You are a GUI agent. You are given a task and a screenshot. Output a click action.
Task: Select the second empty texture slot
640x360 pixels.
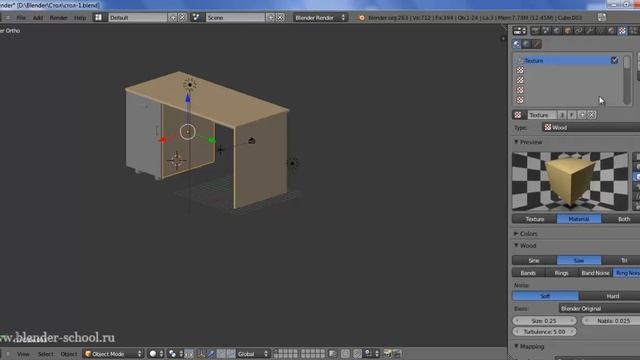tap(567, 80)
